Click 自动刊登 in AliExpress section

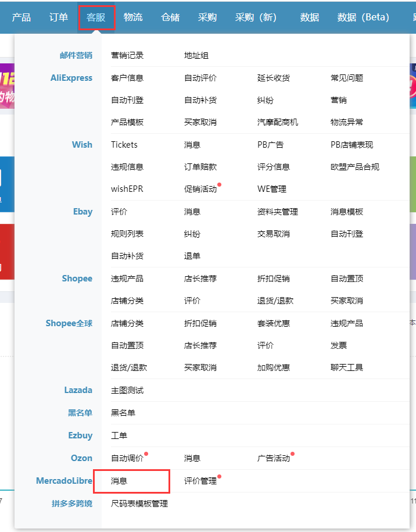(x=127, y=100)
